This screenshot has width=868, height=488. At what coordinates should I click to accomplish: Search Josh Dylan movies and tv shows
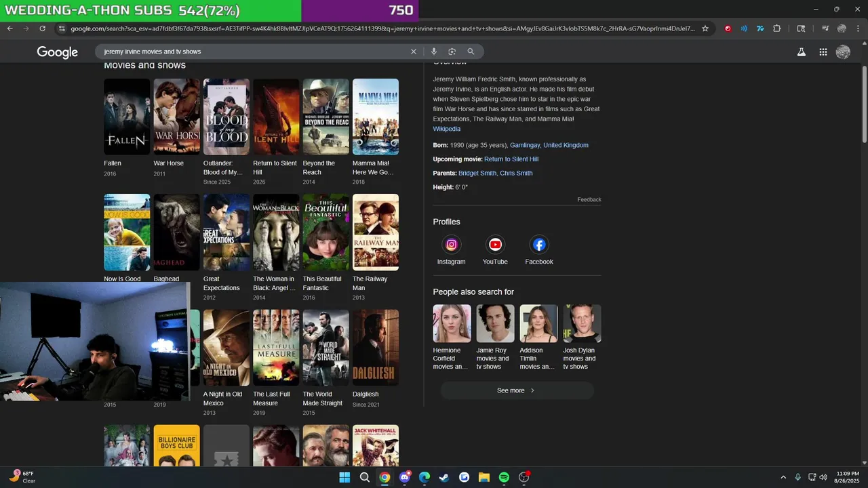tap(582, 338)
